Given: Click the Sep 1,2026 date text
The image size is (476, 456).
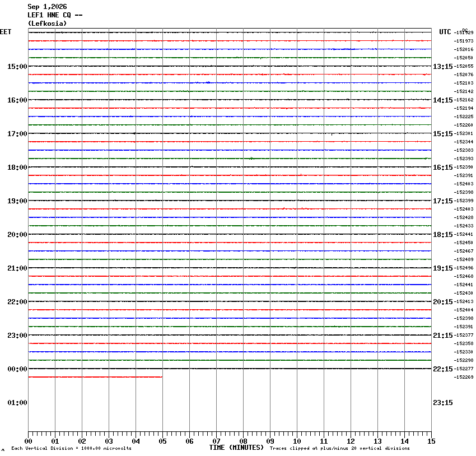Looking at the screenshot, I should pos(47,7).
